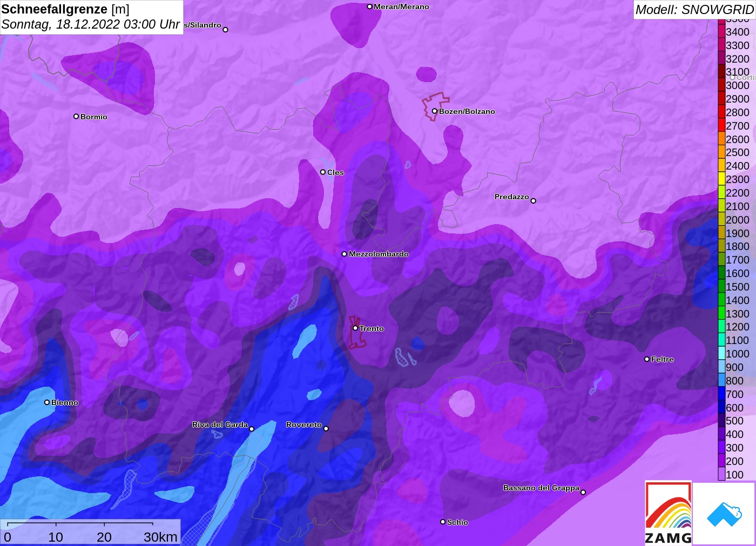Select the Predazzo map marker
Screen dimensions: 756x546
pos(533,201)
